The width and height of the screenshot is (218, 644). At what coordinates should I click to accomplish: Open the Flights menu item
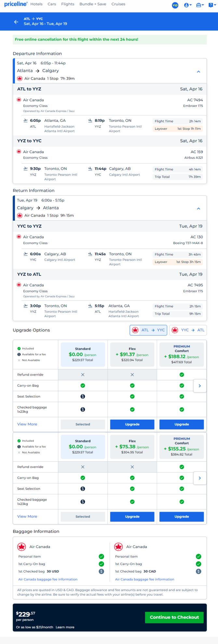[x=68, y=4]
